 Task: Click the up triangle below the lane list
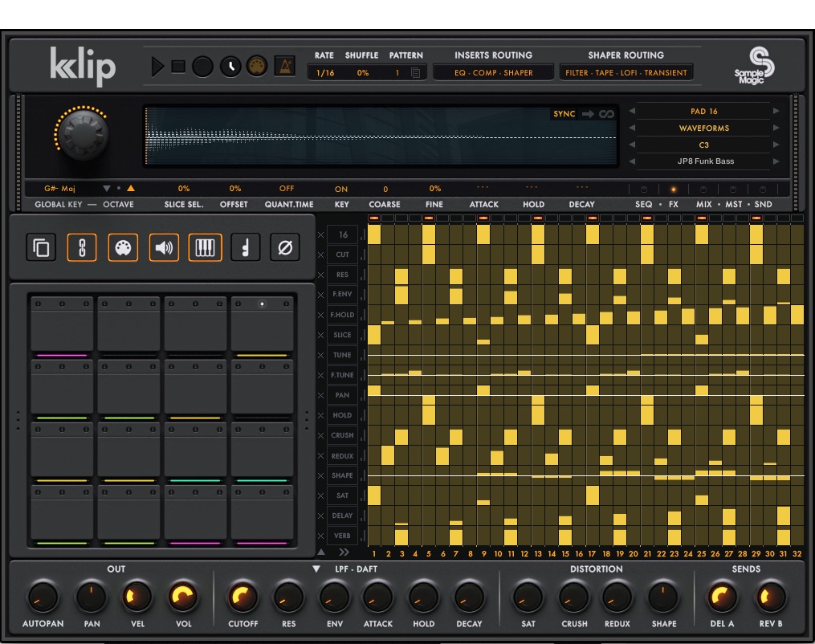pyautogui.click(x=321, y=552)
